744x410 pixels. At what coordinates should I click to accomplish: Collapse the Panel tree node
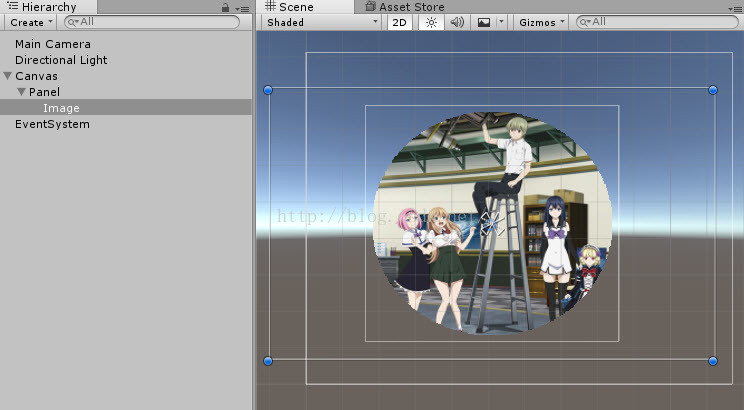21,92
